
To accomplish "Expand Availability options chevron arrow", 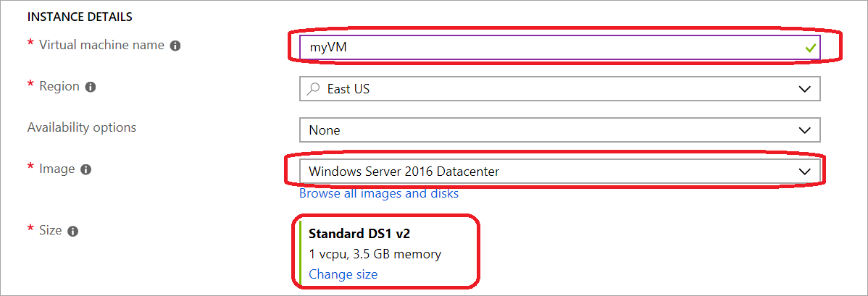I will click(x=805, y=130).
